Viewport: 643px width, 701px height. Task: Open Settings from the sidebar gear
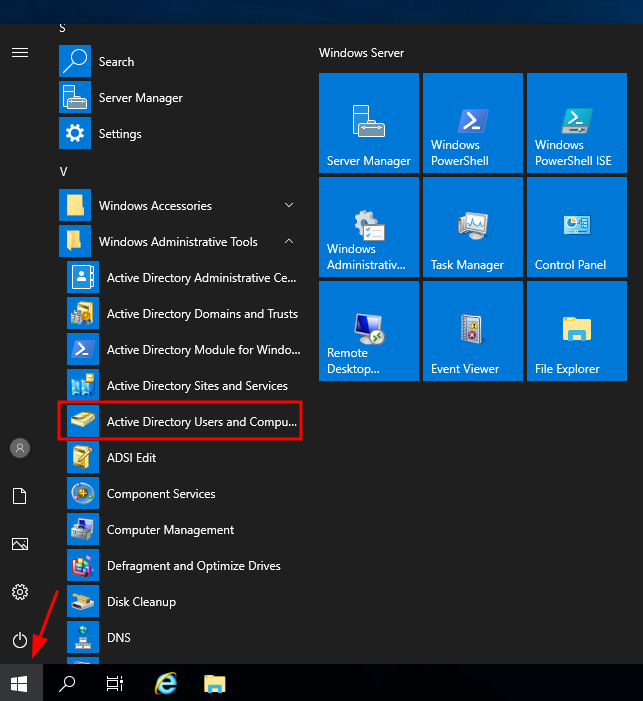20,592
